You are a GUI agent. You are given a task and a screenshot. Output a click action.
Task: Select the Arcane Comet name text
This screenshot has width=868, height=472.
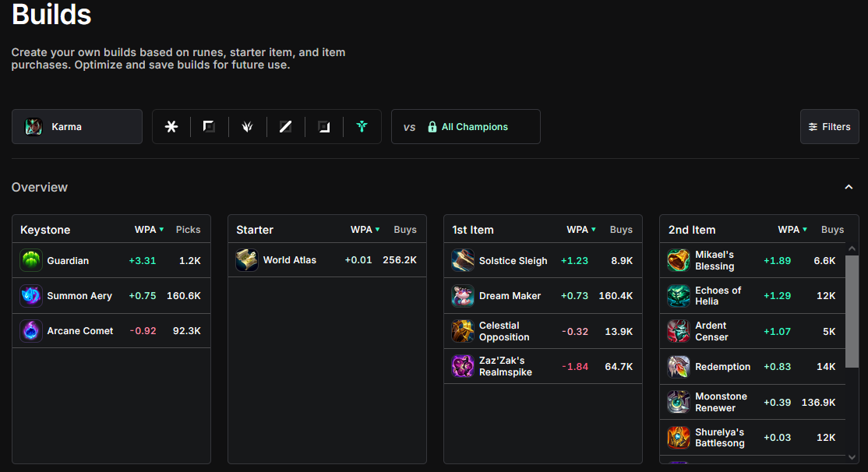[x=79, y=331]
